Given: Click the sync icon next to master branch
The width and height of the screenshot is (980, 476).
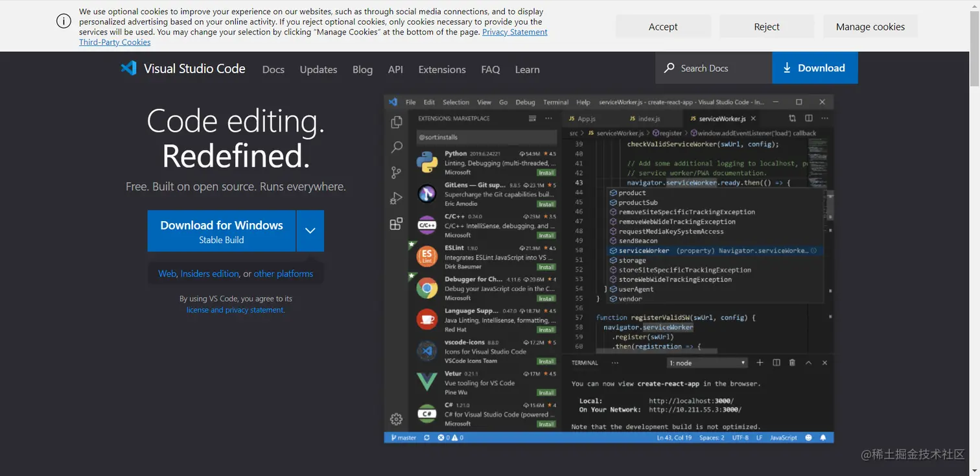Looking at the screenshot, I should pos(426,438).
